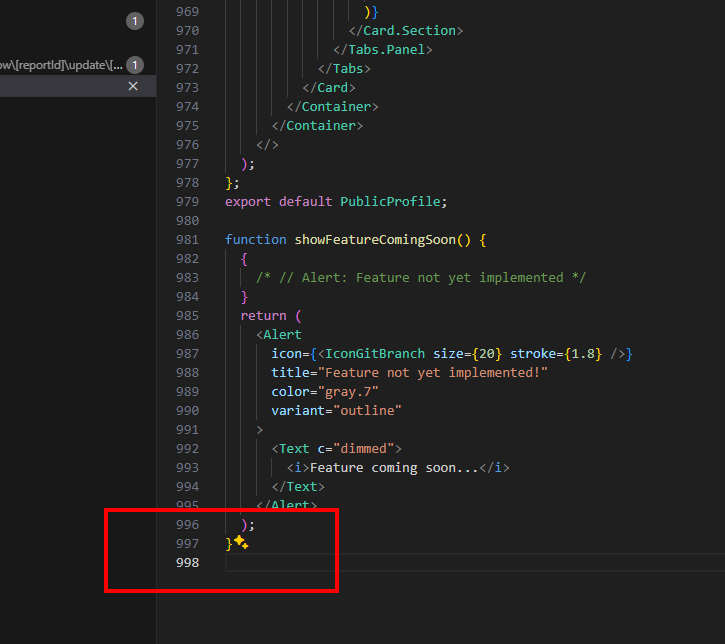Screen dimensions: 725x644
Task: Click line number 998 in the gutter
Action: [187, 563]
